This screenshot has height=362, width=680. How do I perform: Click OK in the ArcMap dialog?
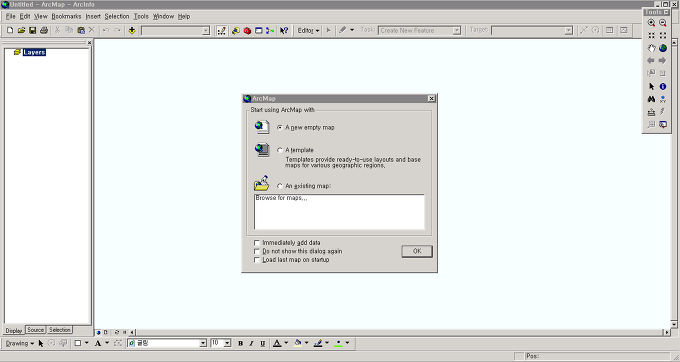point(417,251)
